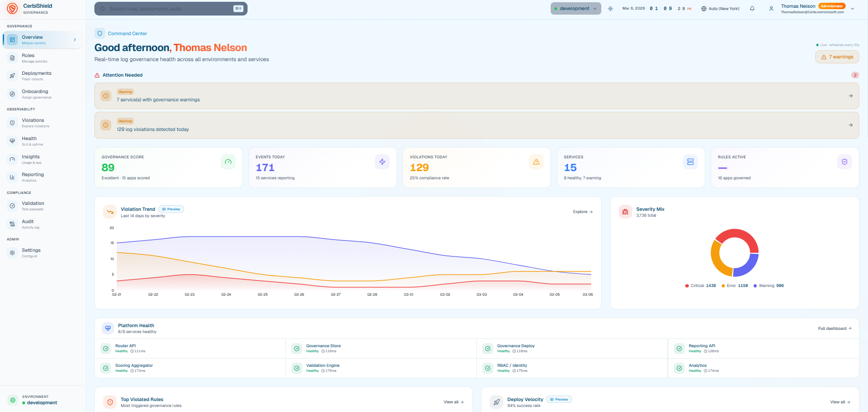Click the Settings gear icon in sidebar

tap(12, 253)
